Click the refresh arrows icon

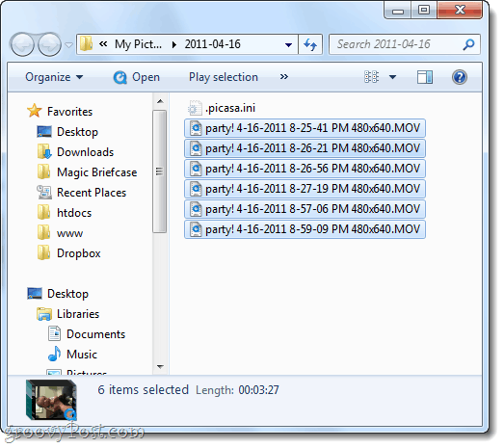click(310, 44)
